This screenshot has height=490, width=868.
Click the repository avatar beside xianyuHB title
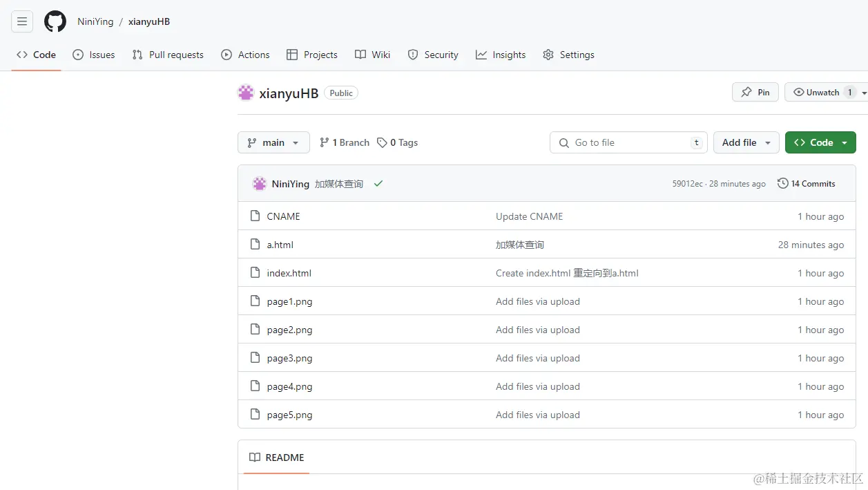click(246, 93)
